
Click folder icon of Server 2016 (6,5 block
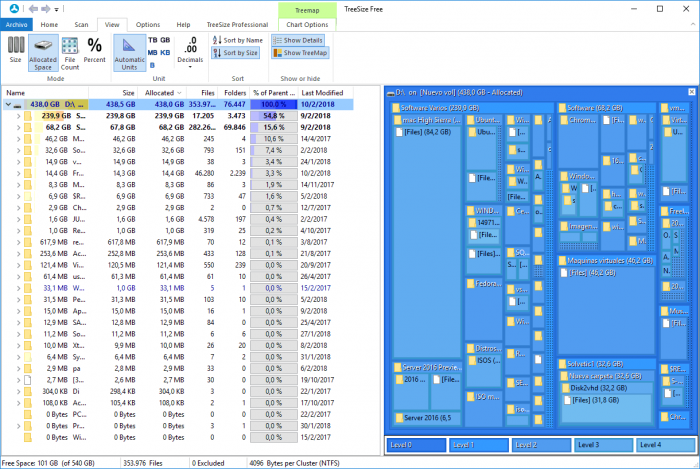(399, 418)
